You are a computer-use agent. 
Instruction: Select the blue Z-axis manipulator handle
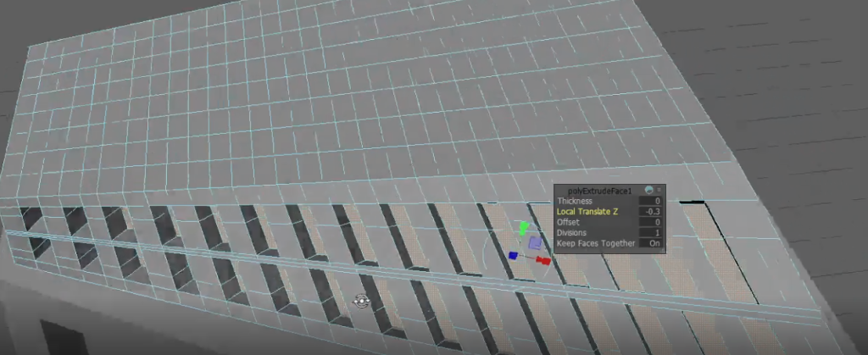pyautogui.click(x=513, y=255)
